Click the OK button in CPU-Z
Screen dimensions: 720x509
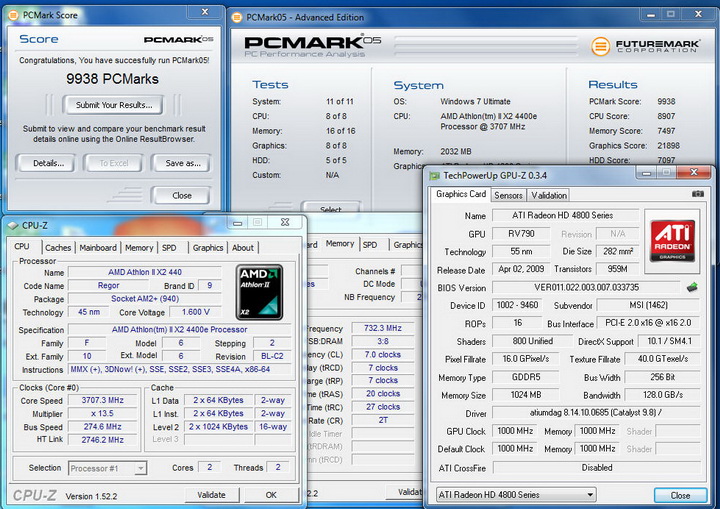[x=271, y=495]
